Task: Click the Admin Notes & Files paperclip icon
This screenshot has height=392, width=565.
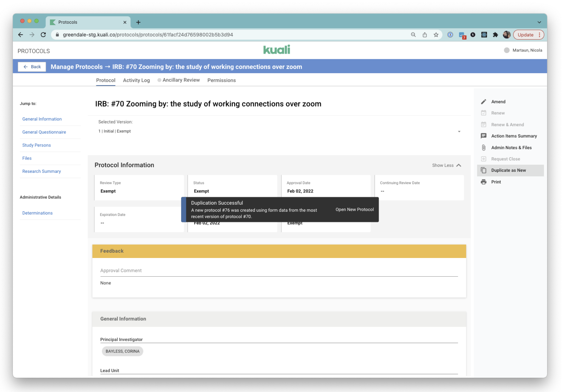Action: pos(483,147)
